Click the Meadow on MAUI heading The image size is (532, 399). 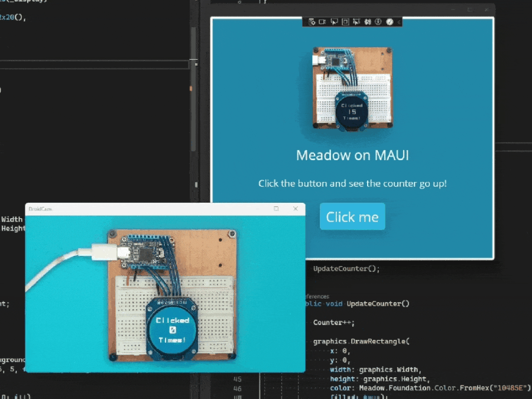(x=352, y=155)
